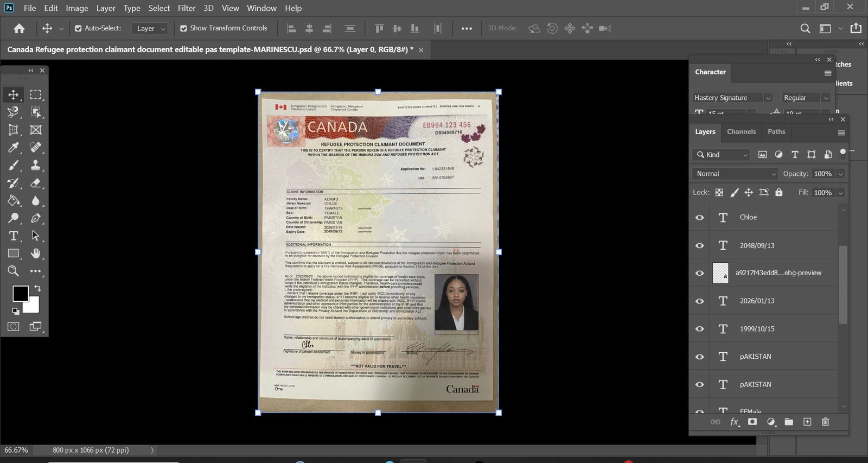This screenshot has width=868, height=463.
Task: Uncheck Show Transform Controls
Action: point(183,28)
